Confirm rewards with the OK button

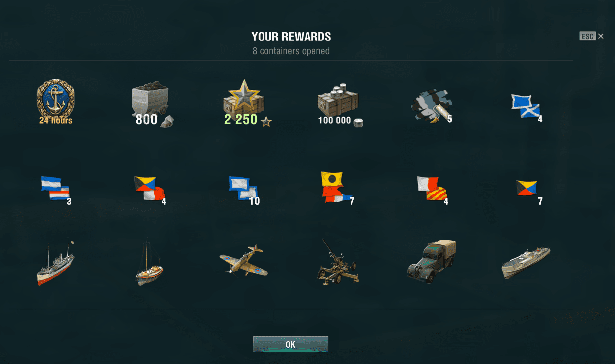(291, 344)
